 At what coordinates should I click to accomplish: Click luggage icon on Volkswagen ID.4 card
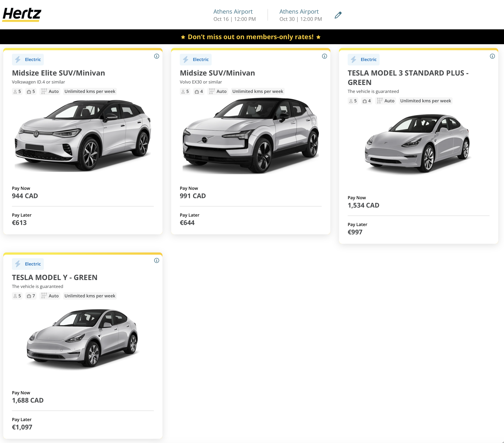tap(29, 92)
